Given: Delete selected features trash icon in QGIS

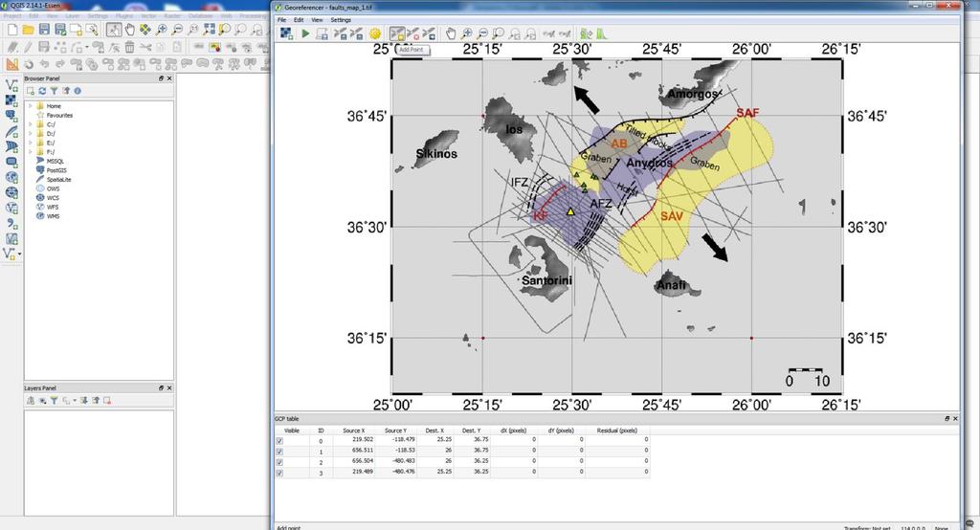Looking at the screenshot, I should tap(129, 47).
